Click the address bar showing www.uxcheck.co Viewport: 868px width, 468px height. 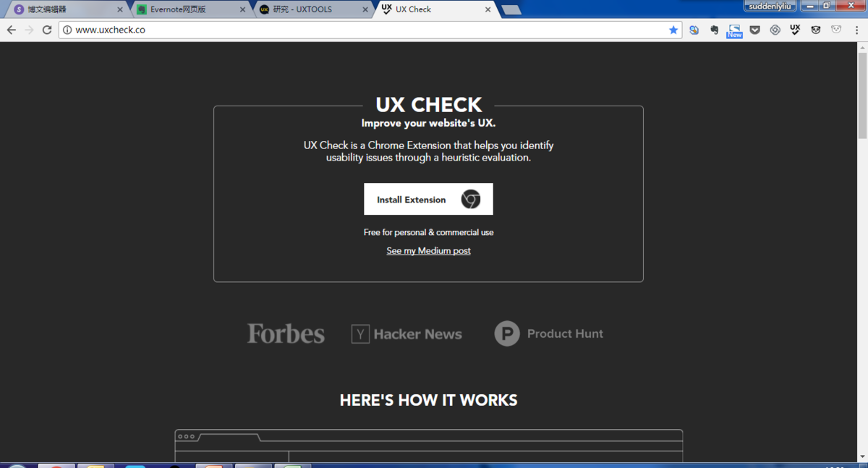coord(369,30)
